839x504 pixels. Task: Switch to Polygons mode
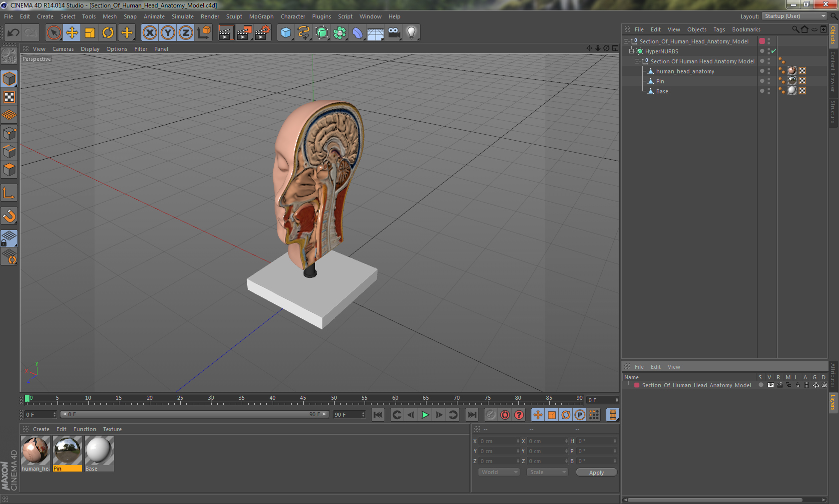point(9,170)
